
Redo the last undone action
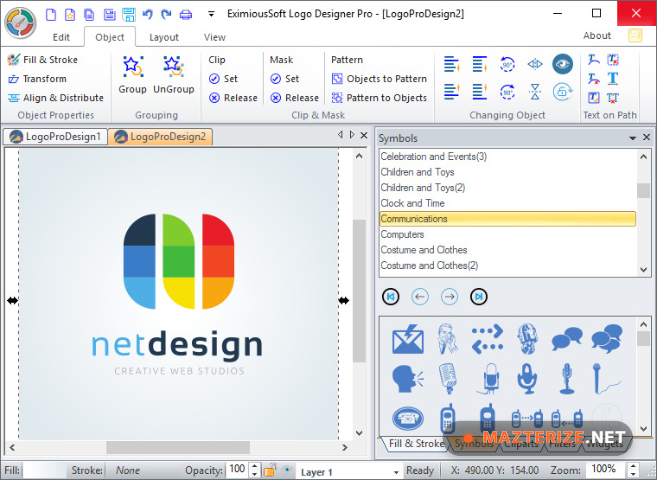tap(166, 15)
